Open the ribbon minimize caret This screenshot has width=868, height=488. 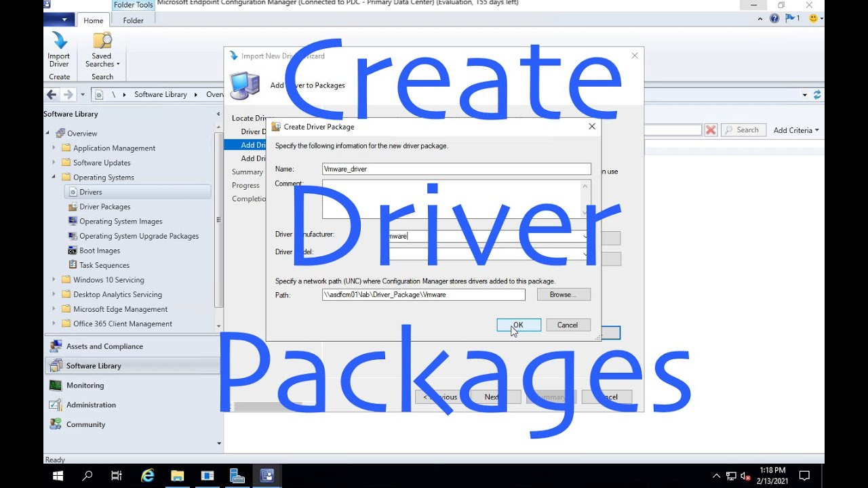coord(761,19)
